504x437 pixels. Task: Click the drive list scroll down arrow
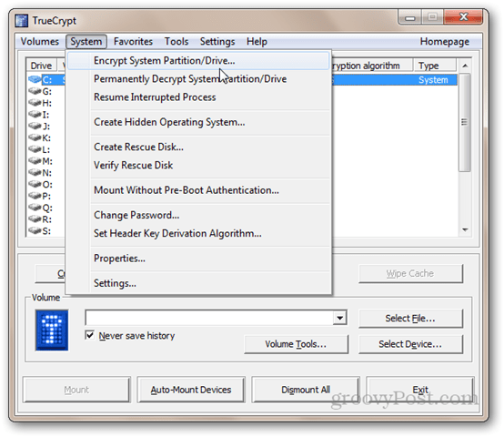point(465,229)
